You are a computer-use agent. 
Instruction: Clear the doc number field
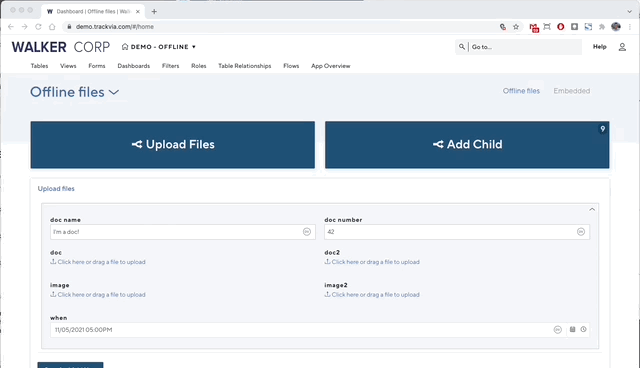(580, 232)
